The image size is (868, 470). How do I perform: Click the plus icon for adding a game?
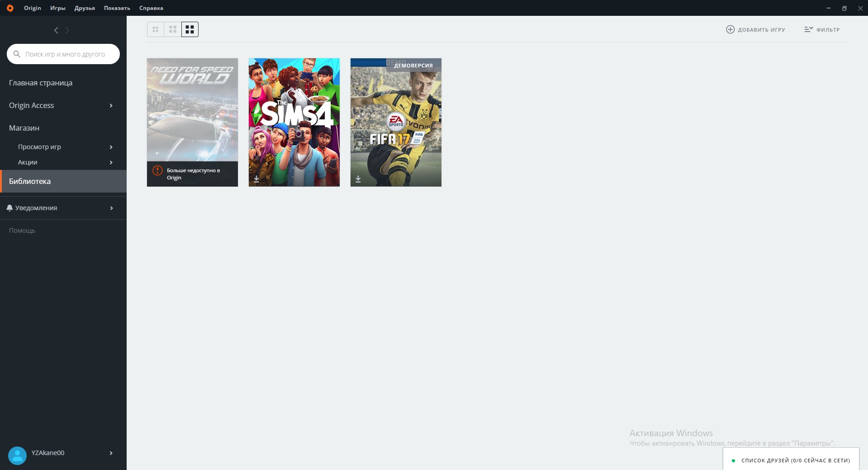[730, 29]
